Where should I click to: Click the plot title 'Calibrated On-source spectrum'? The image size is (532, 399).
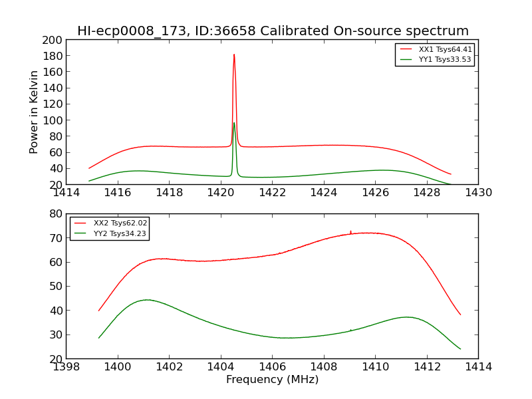(x=273, y=31)
